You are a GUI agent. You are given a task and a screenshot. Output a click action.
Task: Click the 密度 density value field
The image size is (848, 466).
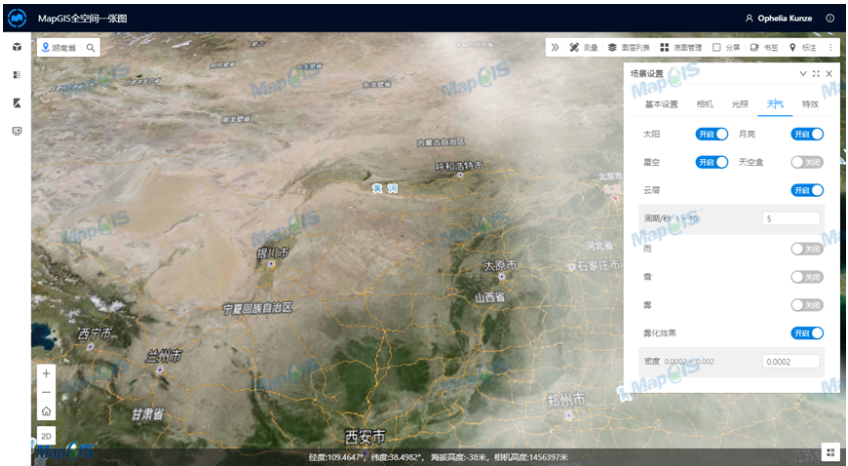point(791,362)
